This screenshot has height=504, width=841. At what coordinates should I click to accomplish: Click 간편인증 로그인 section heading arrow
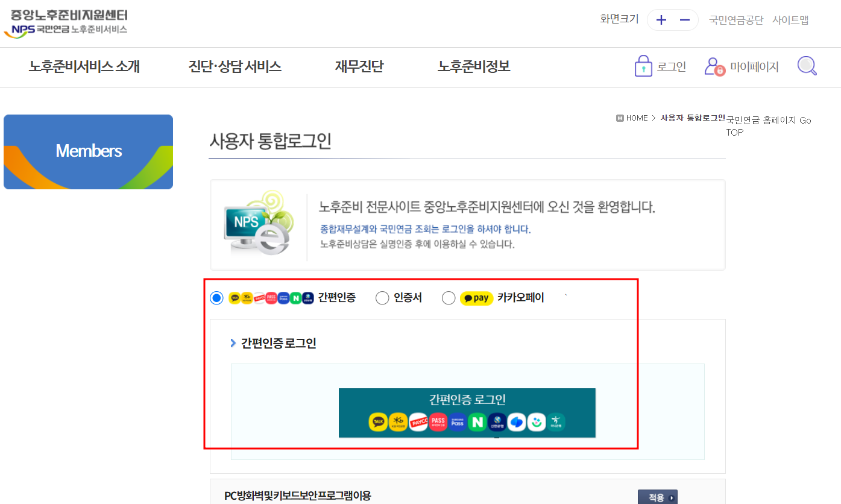233,343
